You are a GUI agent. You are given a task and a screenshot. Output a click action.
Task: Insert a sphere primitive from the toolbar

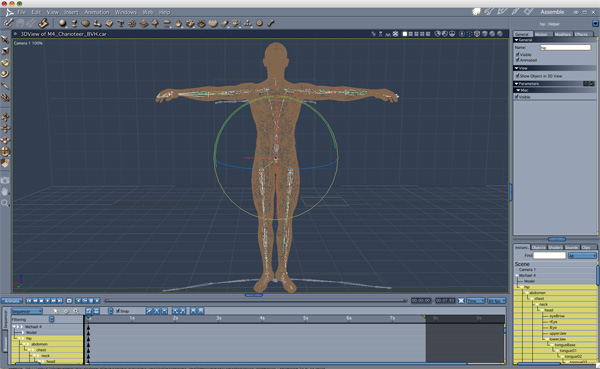62,23
